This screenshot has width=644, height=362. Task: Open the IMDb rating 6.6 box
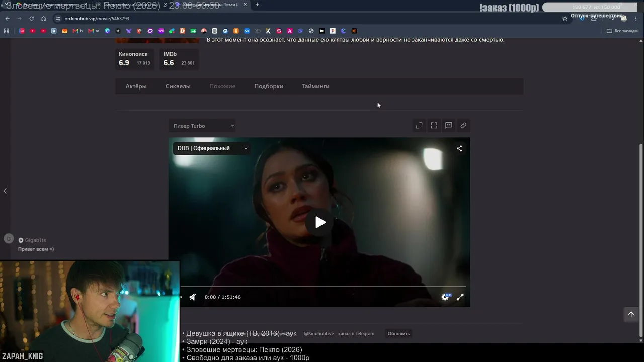pyautogui.click(x=179, y=59)
